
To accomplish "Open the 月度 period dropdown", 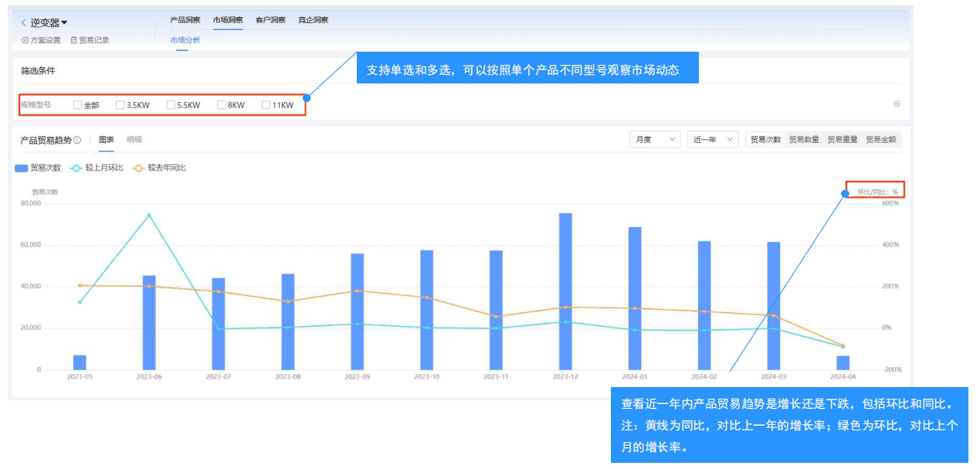I will click(x=654, y=139).
